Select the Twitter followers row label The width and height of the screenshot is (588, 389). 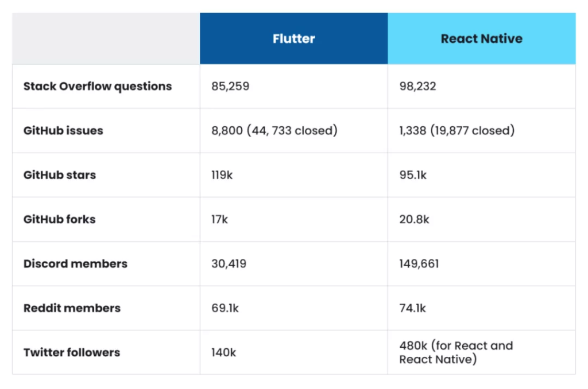[72, 352]
